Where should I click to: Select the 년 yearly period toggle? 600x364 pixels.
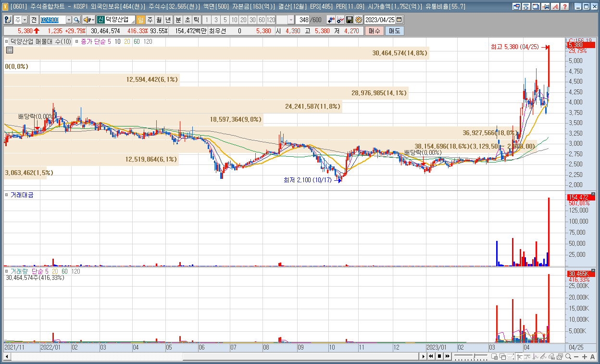pyautogui.click(x=168, y=20)
